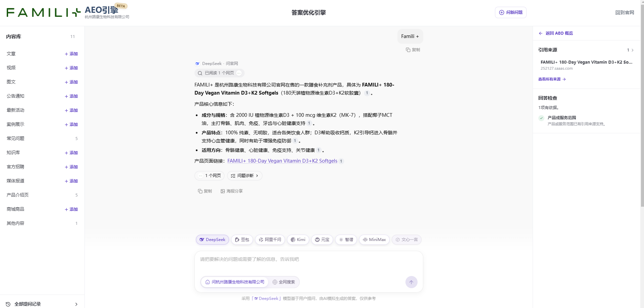Click citation badge 1 after 软胶囊
Viewport: 644px width, 308px height.
[x=367, y=93]
